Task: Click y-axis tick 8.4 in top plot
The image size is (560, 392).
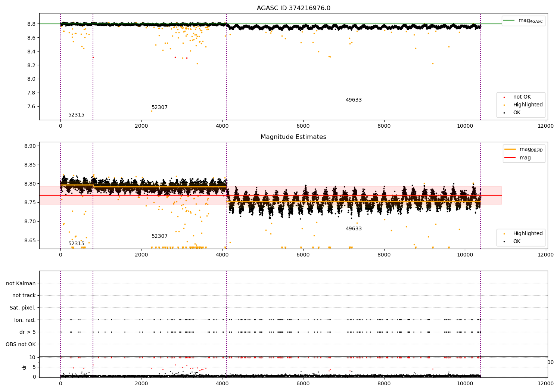Action: [x=31, y=52]
